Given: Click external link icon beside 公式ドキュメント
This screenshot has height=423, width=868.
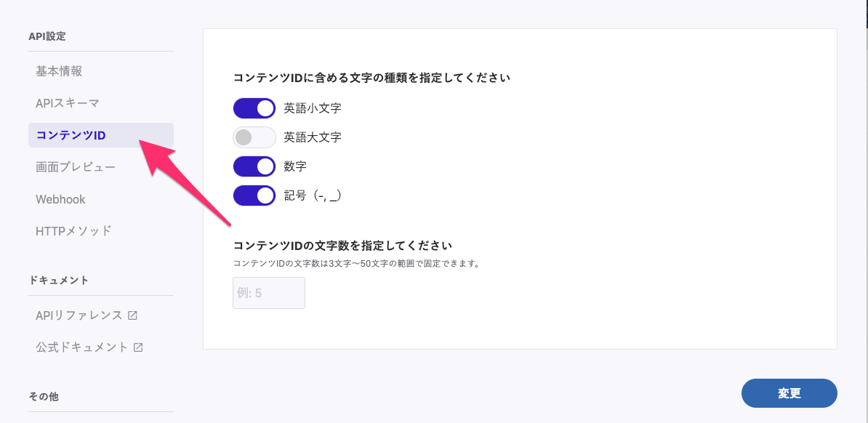Looking at the screenshot, I should [x=138, y=347].
